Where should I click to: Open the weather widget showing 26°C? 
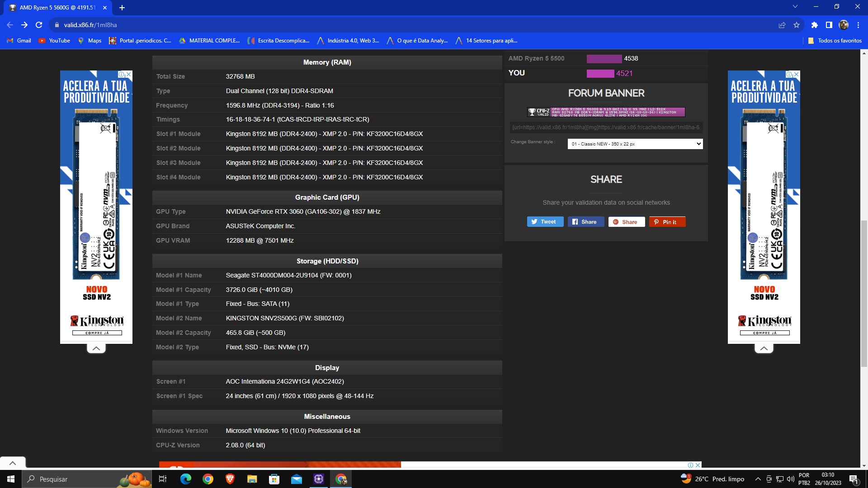[712, 479]
